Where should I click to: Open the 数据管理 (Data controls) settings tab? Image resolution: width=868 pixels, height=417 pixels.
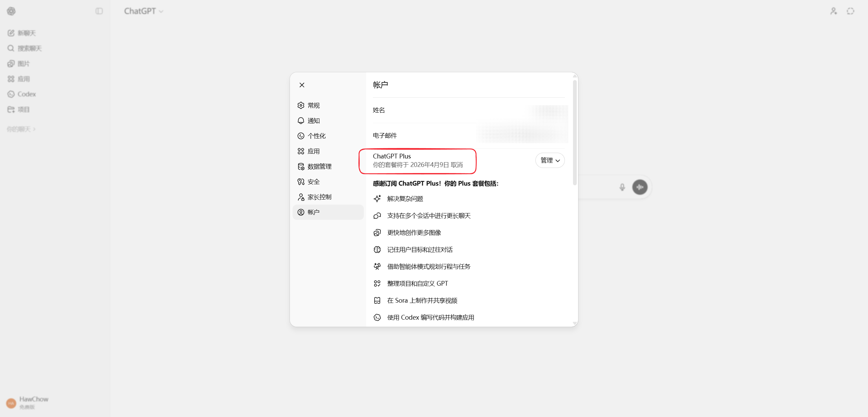pos(319,166)
